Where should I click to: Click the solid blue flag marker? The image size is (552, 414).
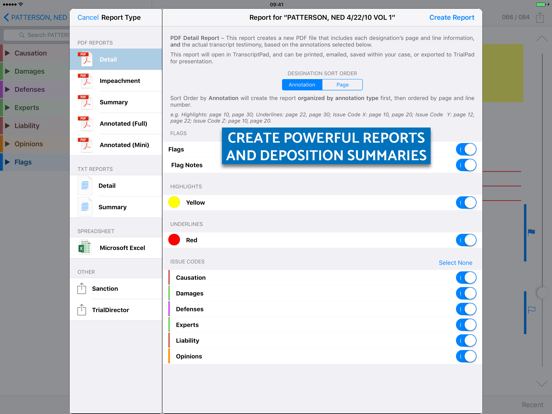pyautogui.click(x=532, y=232)
